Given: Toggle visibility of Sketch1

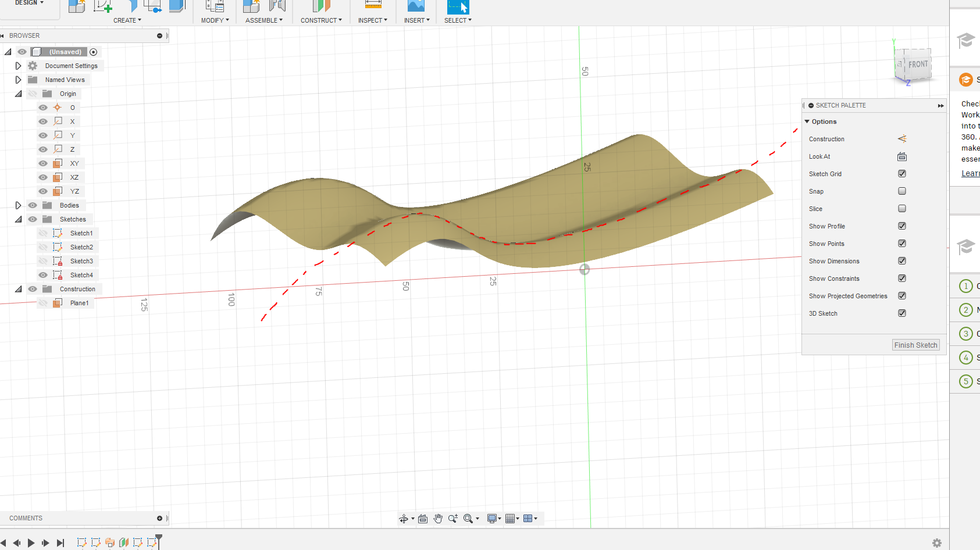Looking at the screenshot, I should pyautogui.click(x=43, y=233).
